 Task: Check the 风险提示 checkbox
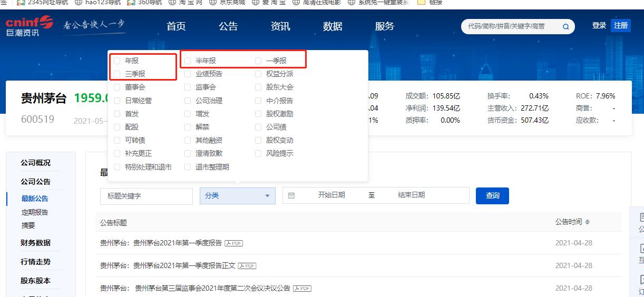pyautogui.click(x=258, y=154)
